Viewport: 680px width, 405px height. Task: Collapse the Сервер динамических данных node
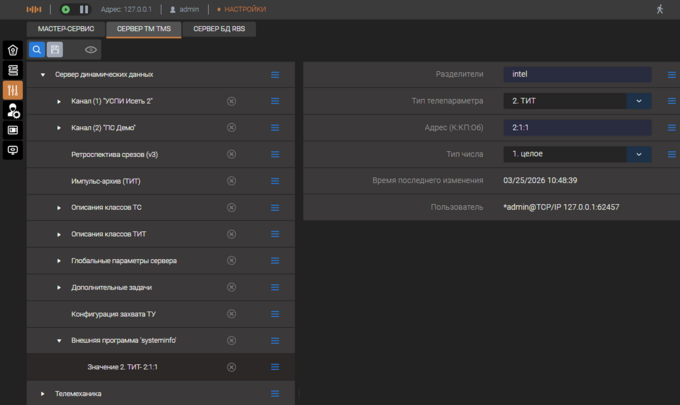click(x=43, y=75)
